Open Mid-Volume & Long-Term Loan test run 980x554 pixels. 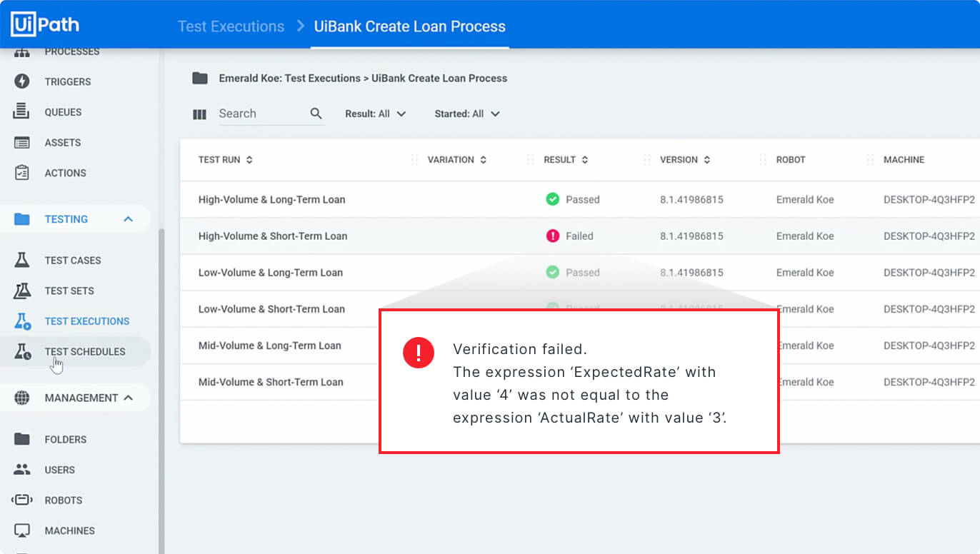270,346
